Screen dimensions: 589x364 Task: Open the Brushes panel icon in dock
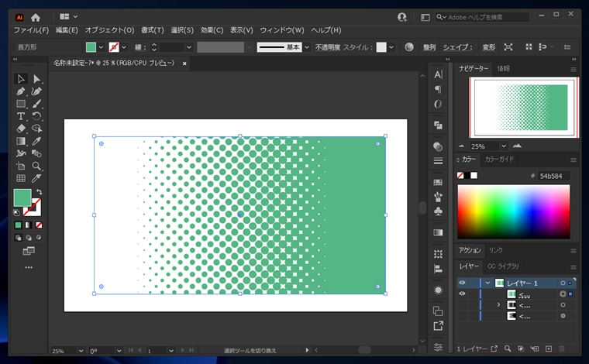click(x=438, y=197)
